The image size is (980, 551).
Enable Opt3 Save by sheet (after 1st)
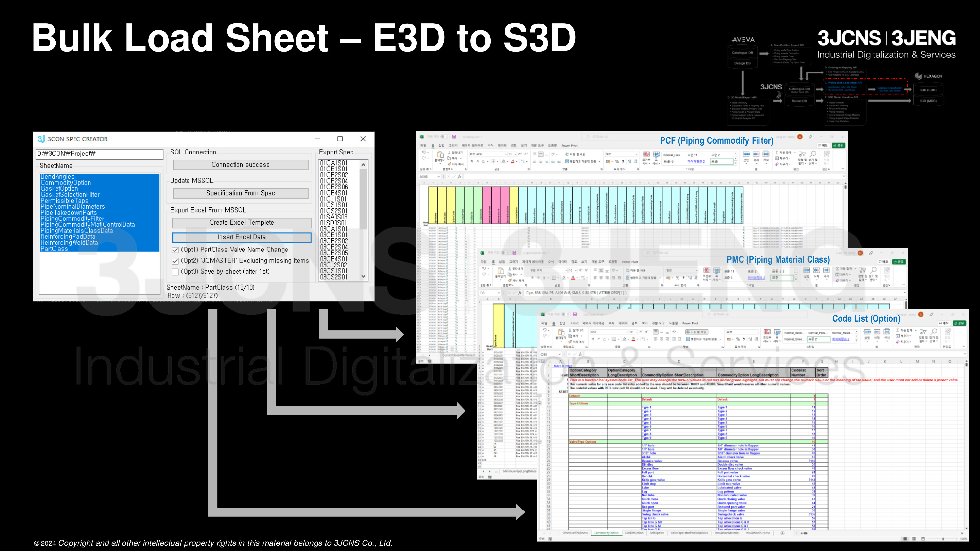tap(175, 272)
